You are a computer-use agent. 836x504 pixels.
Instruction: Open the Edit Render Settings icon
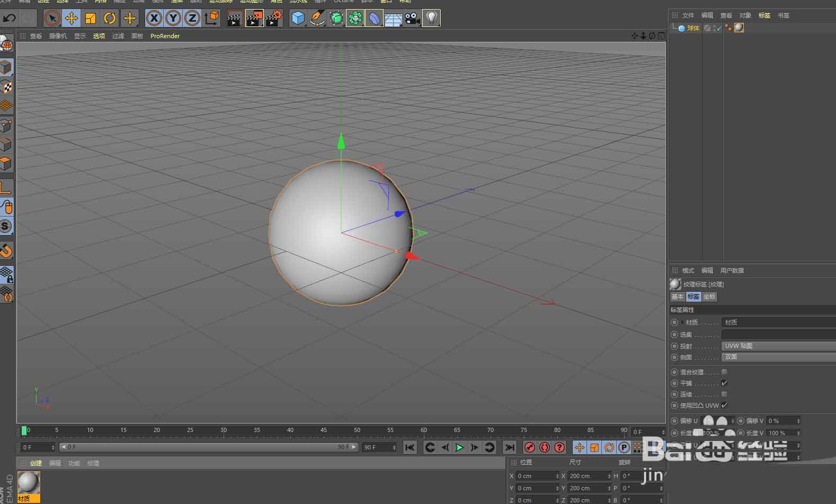273,19
